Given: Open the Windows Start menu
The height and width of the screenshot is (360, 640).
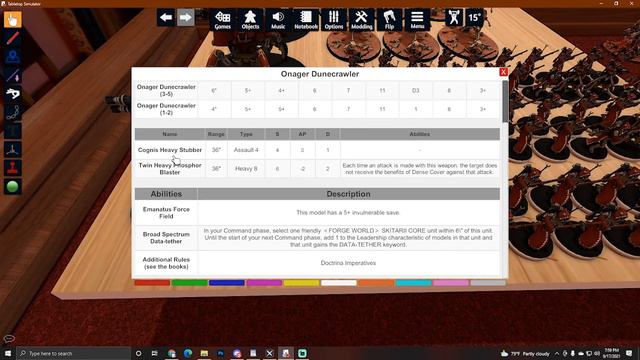Looking at the screenshot, I should (8, 353).
